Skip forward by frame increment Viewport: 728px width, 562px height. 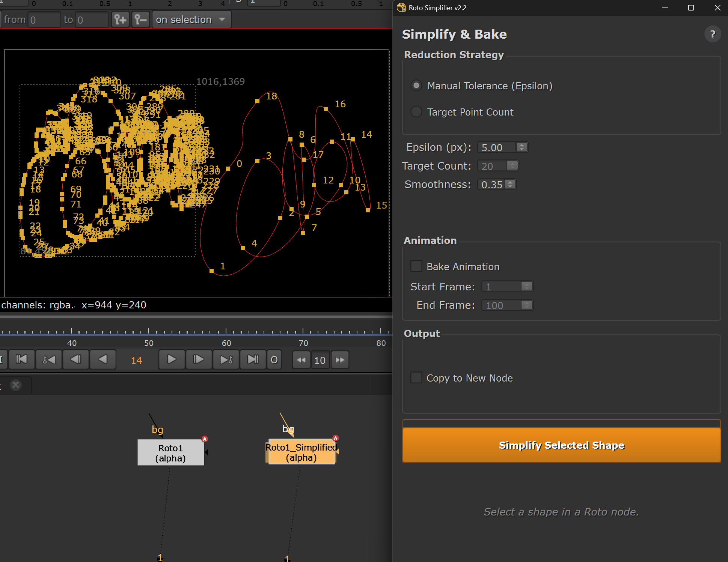point(340,360)
